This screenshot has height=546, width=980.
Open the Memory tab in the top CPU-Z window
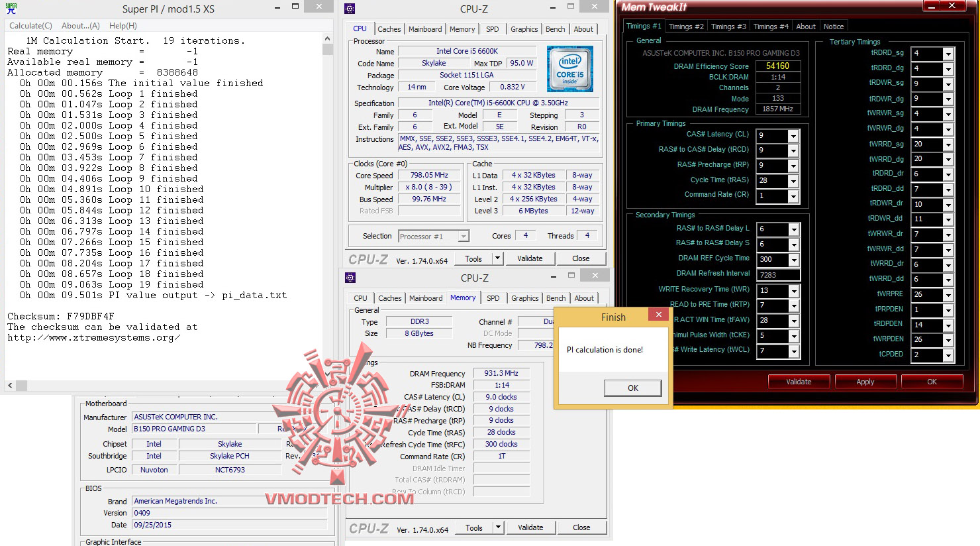click(462, 29)
